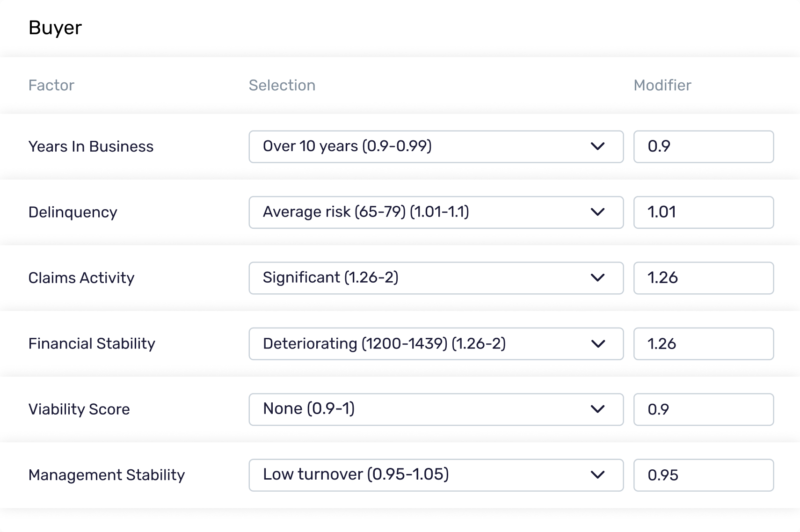Click the chevron arrow beside Low turnover
This screenshot has height=532, width=800.
597,475
